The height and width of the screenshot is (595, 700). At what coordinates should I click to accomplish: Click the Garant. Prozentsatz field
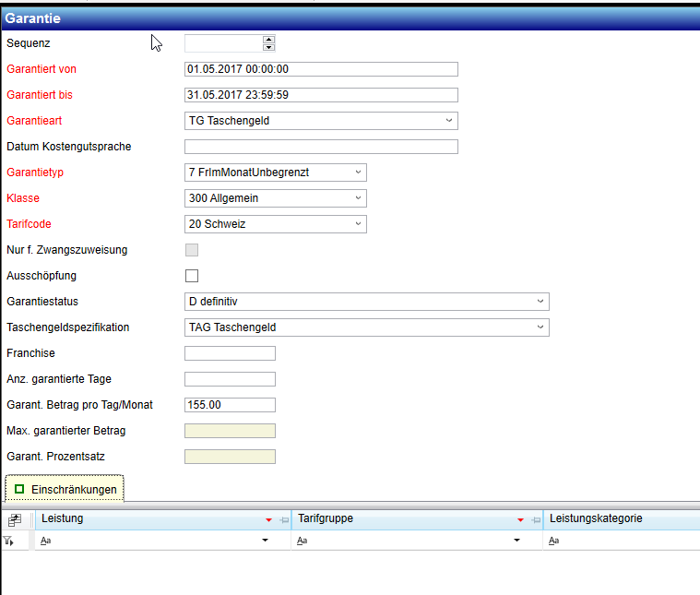pyautogui.click(x=230, y=457)
